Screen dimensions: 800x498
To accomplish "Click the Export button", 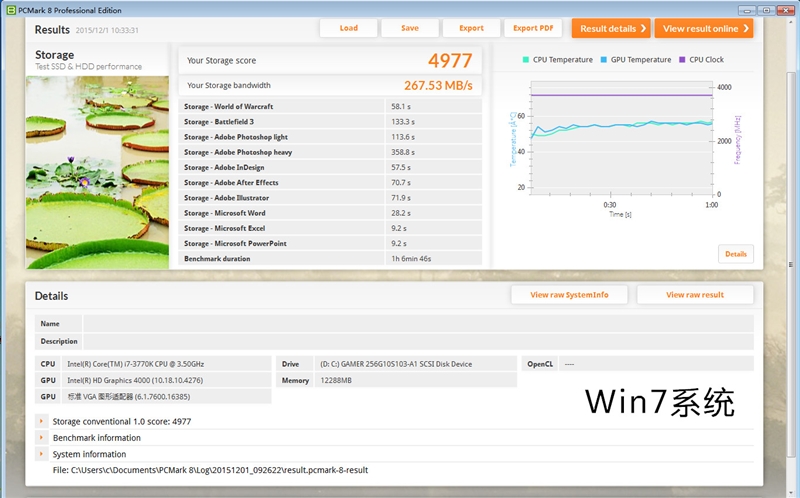I will (471, 28).
